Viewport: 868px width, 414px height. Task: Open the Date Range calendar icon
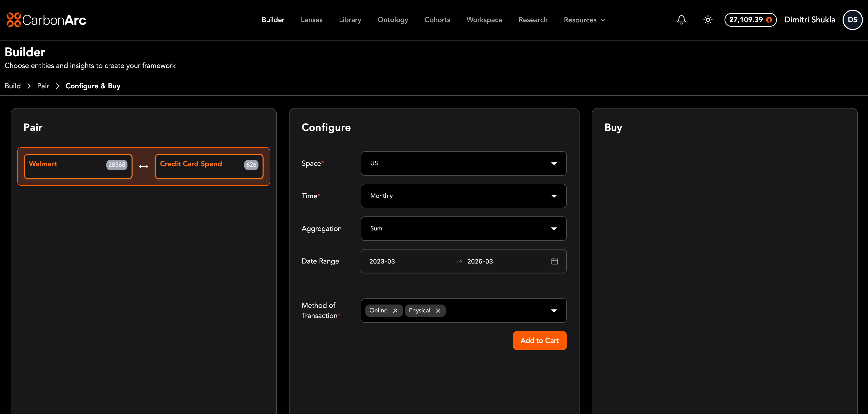pos(554,261)
